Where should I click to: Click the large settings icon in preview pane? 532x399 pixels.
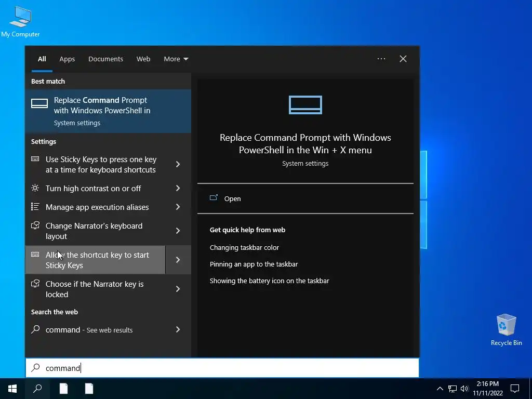305,105
